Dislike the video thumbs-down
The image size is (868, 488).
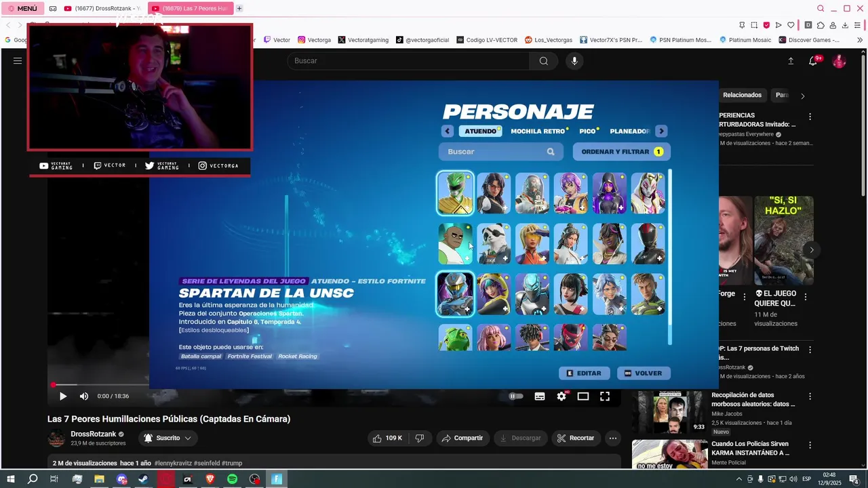coord(420,439)
